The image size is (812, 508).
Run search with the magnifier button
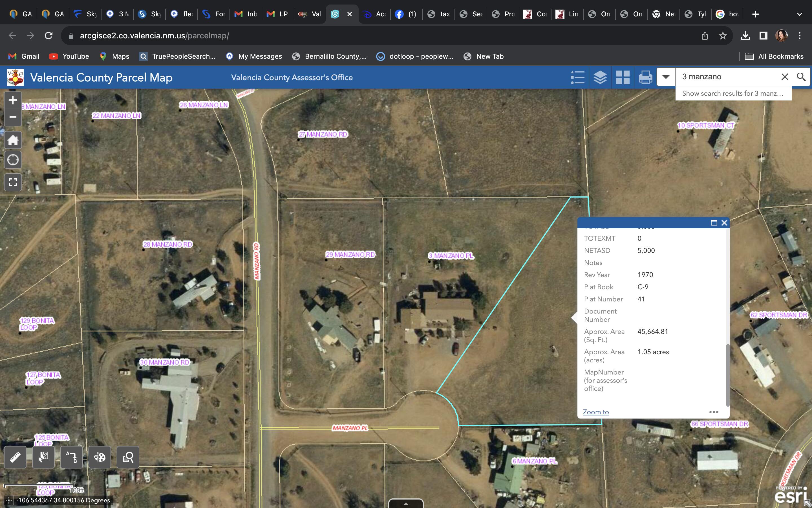[801, 77]
